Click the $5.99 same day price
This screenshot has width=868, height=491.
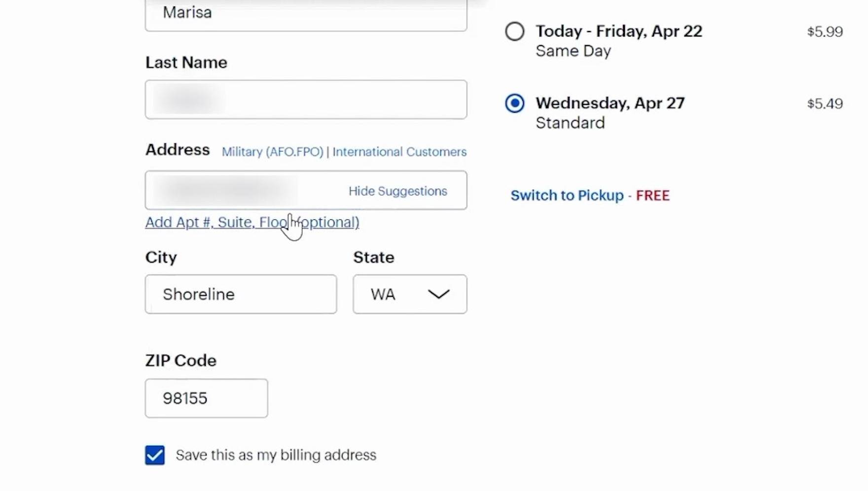tap(825, 32)
